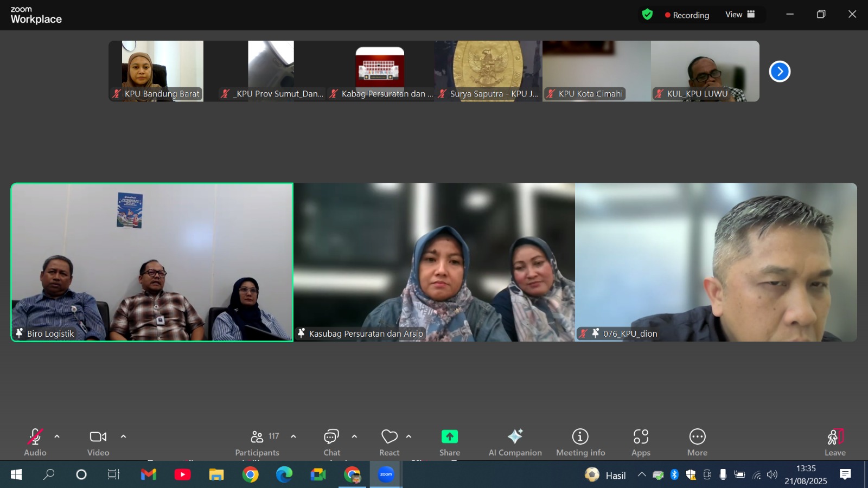Show Meeting info details
The height and width of the screenshot is (488, 868).
coord(580,438)
